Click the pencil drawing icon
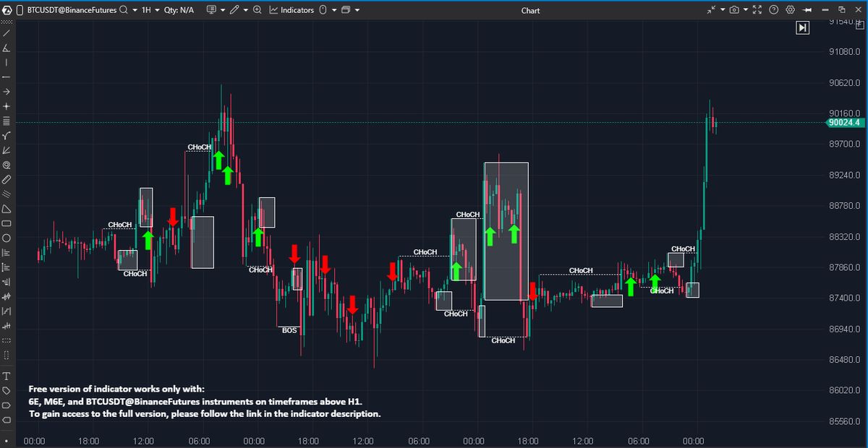 tap(234, 10)
